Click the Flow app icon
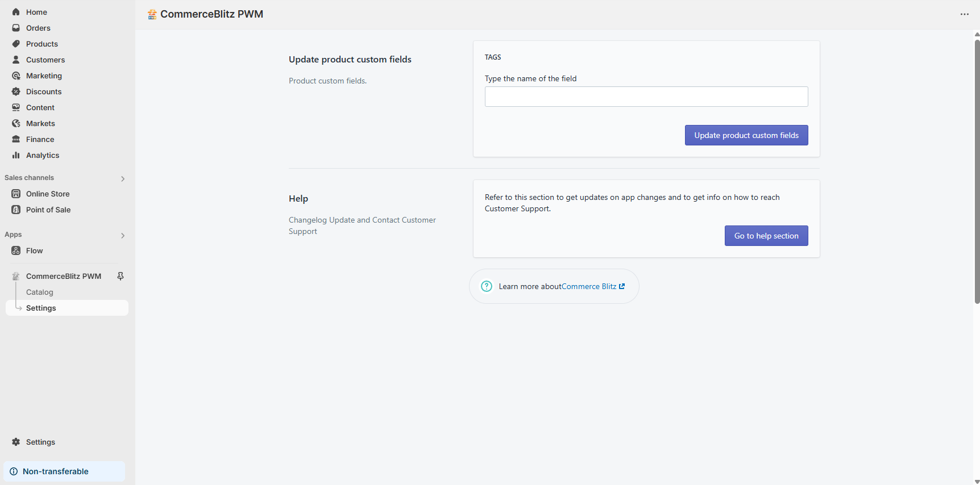 coord(16,250)
